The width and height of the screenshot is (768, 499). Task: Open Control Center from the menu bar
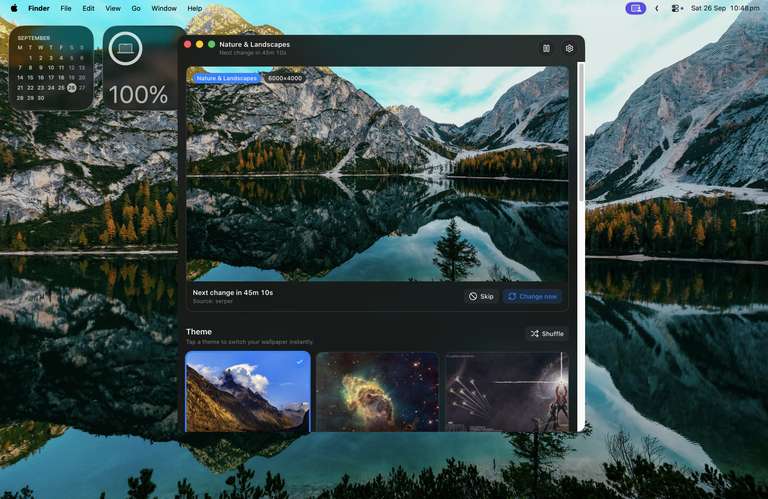tap(677, 8)
